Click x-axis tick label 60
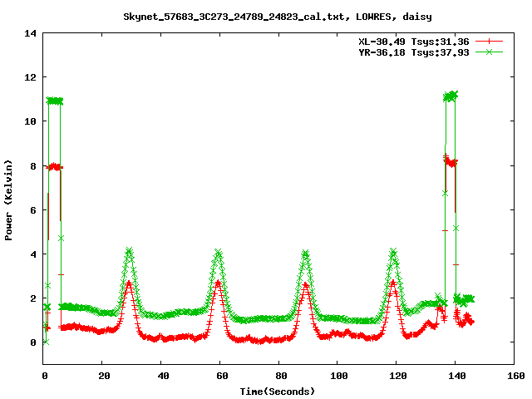Image resolution: width=532 pixels, height=399 pixels. click(222, 376)
